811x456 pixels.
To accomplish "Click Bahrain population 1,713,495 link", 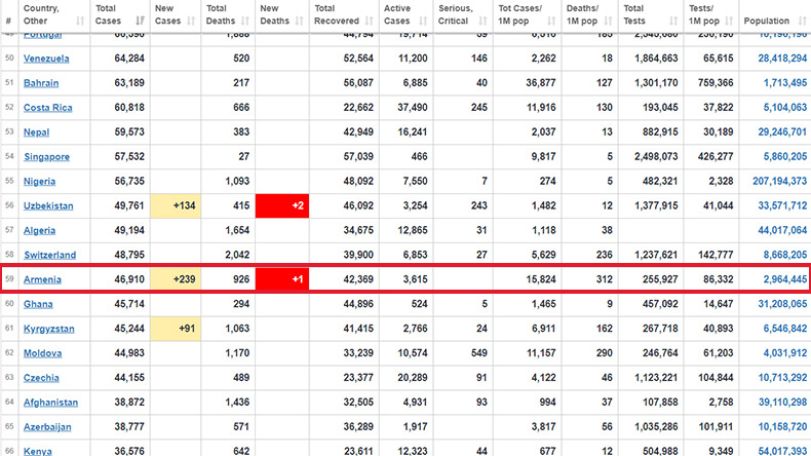I will pyautogui.click(x=785, y=83).
